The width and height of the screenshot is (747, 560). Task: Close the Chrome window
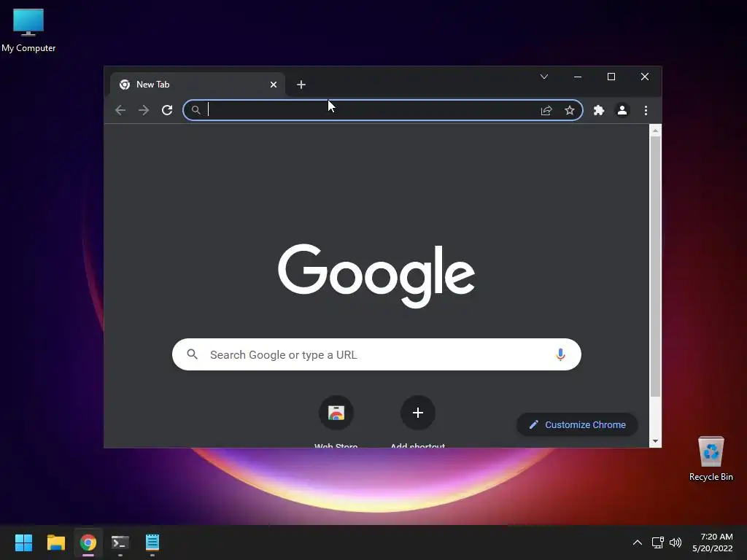(x=645, y=77)
